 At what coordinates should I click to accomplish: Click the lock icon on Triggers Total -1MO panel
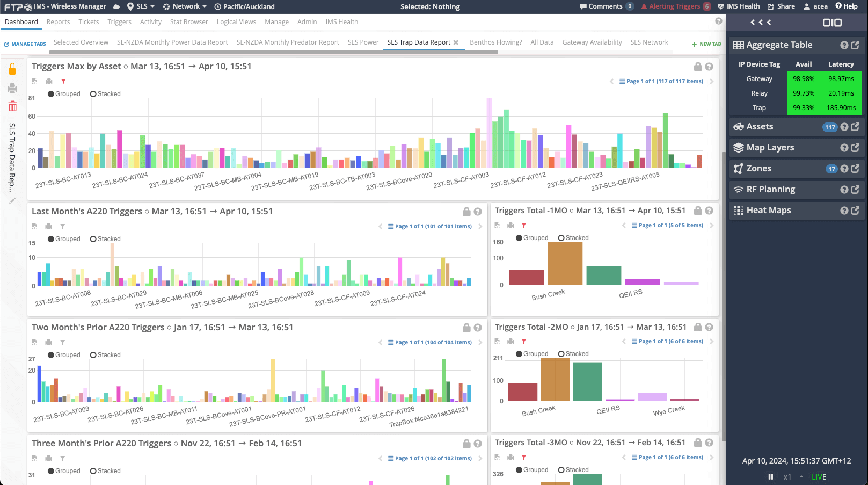[697, 211]
